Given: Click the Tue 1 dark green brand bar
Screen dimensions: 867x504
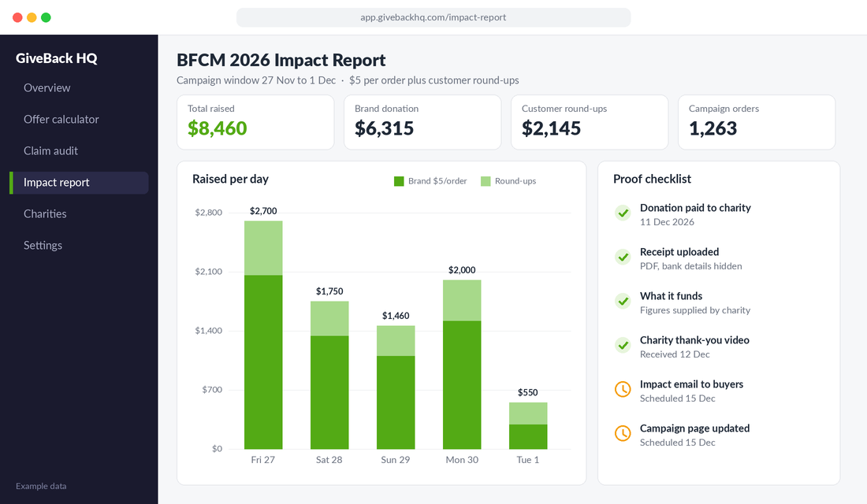Looking at the screenshot, I should click(528, 436).
